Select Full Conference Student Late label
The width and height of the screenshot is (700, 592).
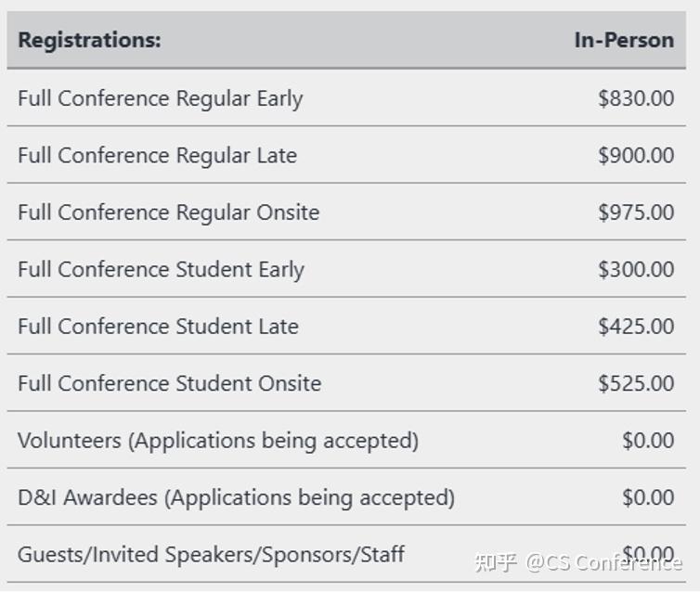158,327
